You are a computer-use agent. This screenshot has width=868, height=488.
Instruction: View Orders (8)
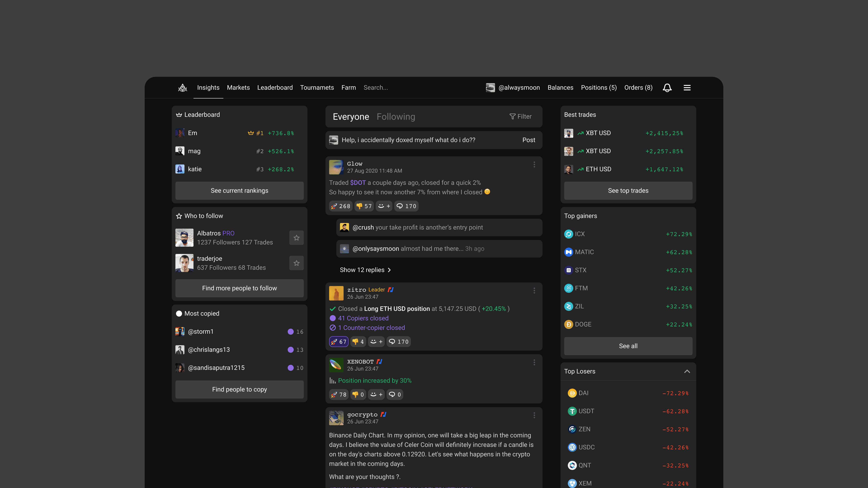[x=638, y=88]
